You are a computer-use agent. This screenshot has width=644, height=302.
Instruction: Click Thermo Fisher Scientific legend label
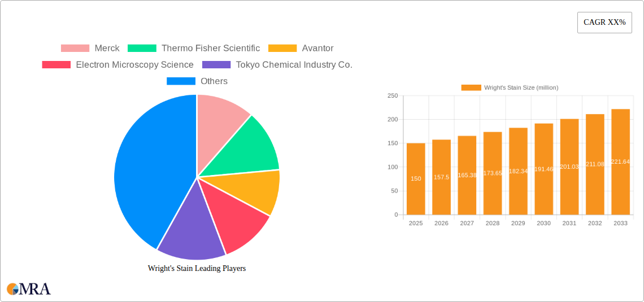[x=211, y=49]
